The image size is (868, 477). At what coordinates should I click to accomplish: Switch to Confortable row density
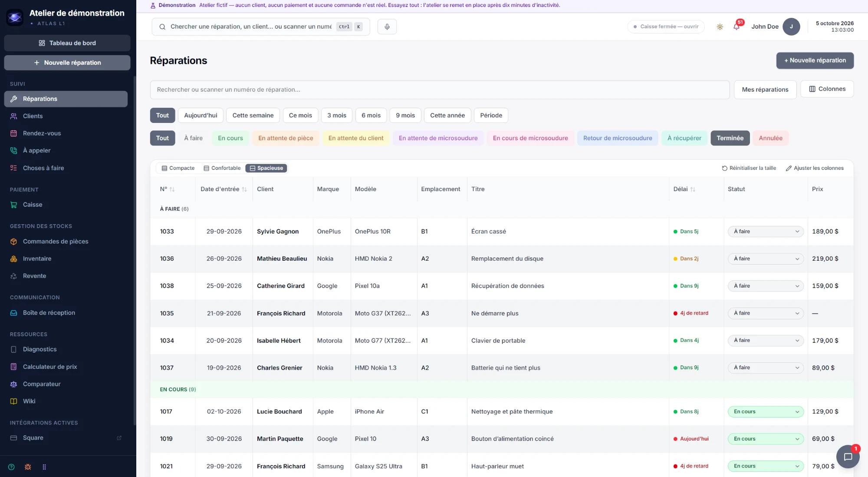222,168
